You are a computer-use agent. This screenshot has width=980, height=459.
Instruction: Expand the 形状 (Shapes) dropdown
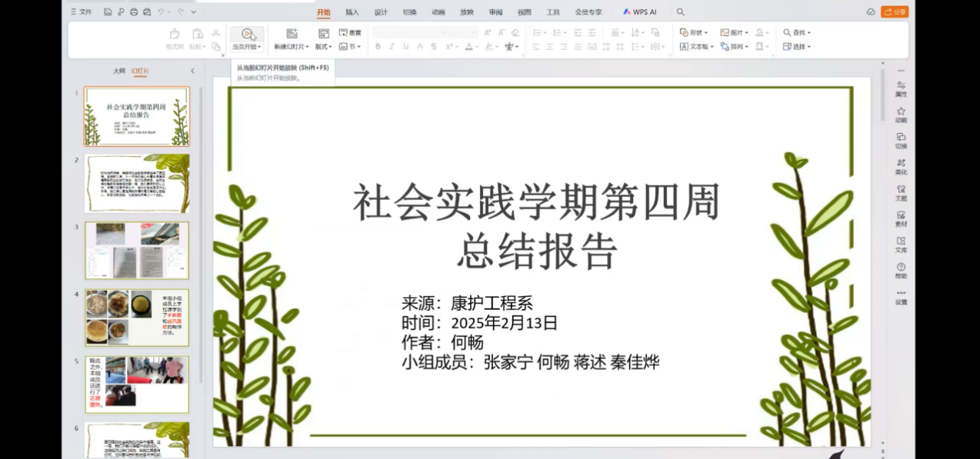click(x=693, y=33)
